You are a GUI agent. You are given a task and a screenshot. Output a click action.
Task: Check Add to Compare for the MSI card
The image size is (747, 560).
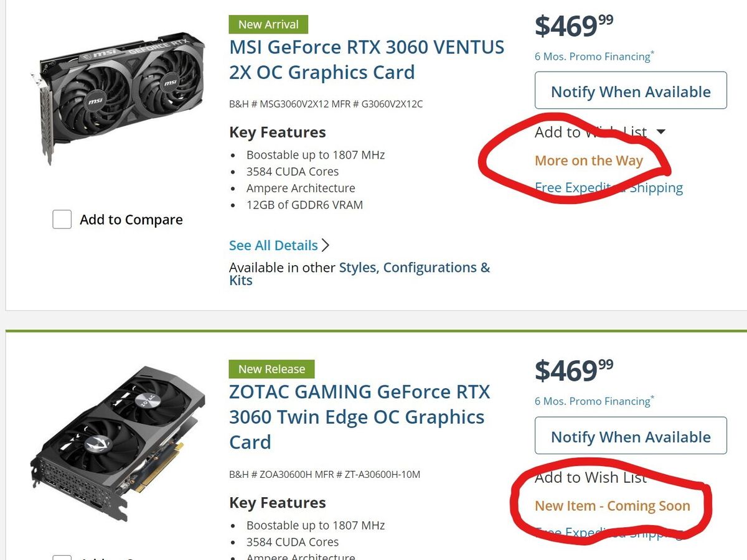pyautogui.click(x=62, y=220)
